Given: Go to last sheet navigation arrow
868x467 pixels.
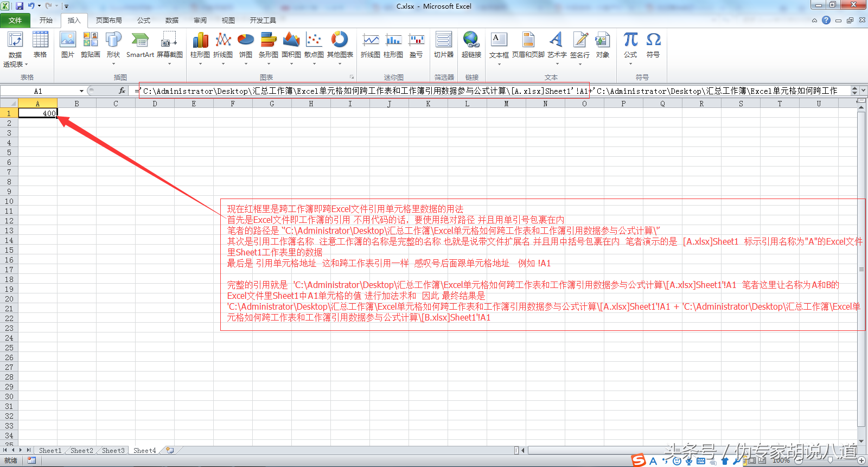Looking at the screenshot, I should coord(28,450).
